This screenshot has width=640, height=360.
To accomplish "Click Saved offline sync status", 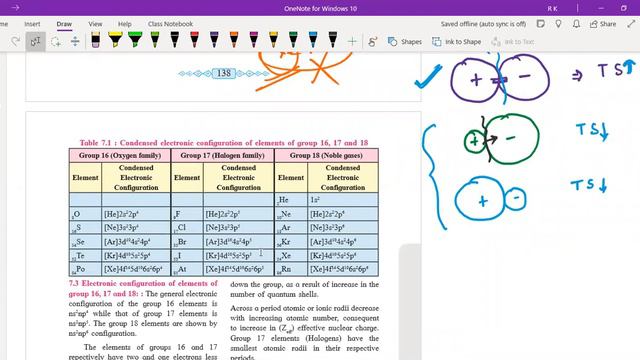I will click(483, 24).
